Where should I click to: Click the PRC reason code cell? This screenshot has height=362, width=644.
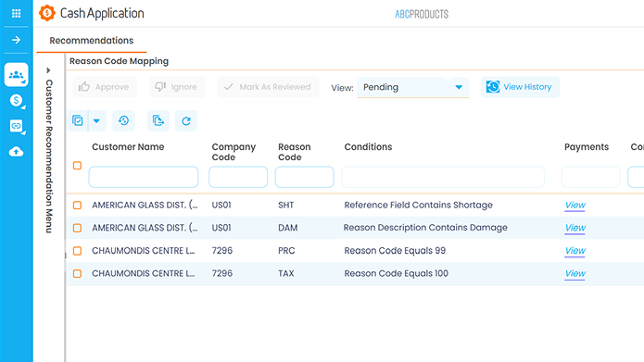point(286,251)
